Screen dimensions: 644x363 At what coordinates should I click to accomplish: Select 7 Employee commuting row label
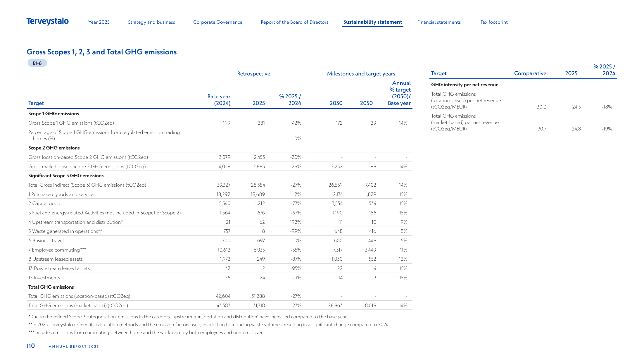(57, 250)
